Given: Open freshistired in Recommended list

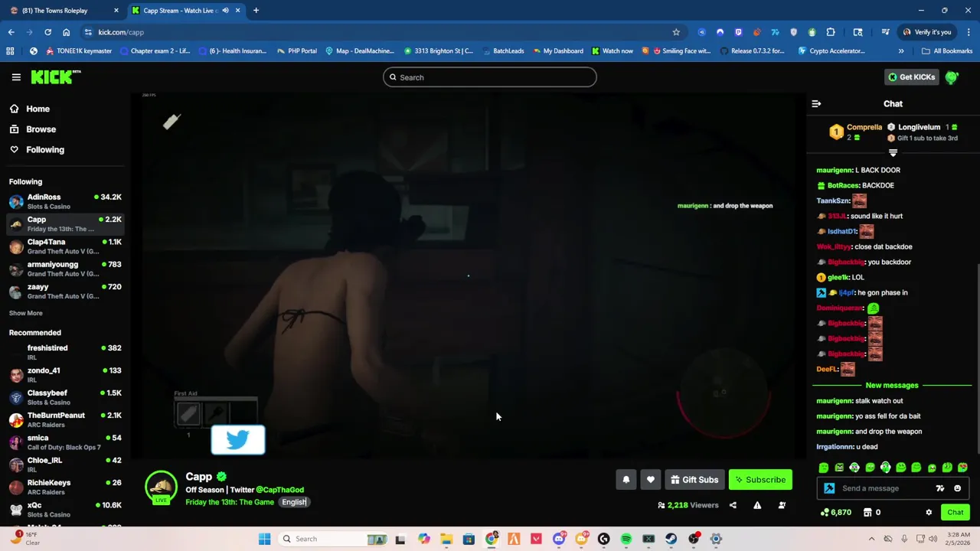Looking at the screenshot, I should tap(65, 352).
